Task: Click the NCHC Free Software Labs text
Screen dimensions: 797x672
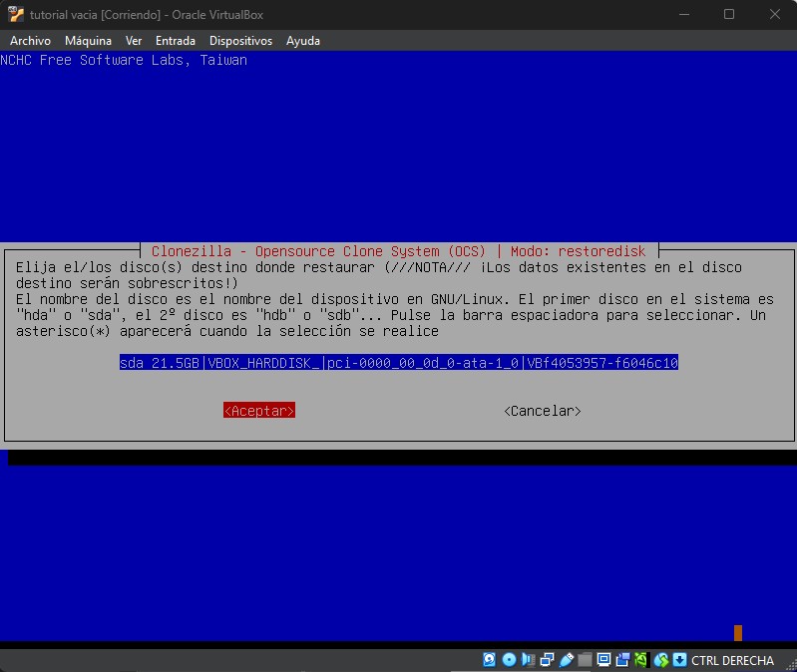Action: [x=124, y=60]
